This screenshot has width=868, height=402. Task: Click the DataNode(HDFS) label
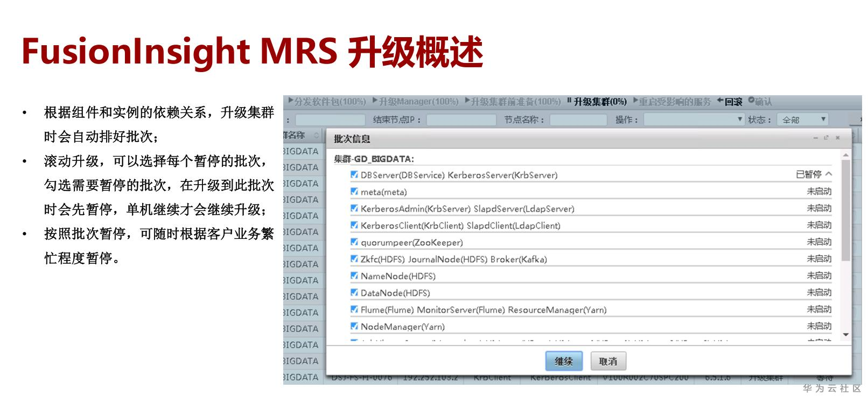click(396, 293)
